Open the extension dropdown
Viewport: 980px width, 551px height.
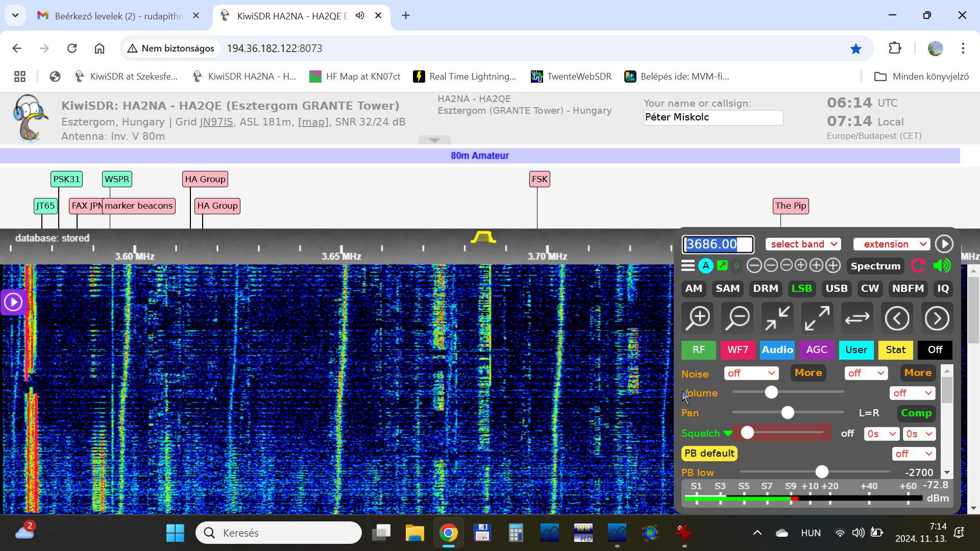coord(891,244)
